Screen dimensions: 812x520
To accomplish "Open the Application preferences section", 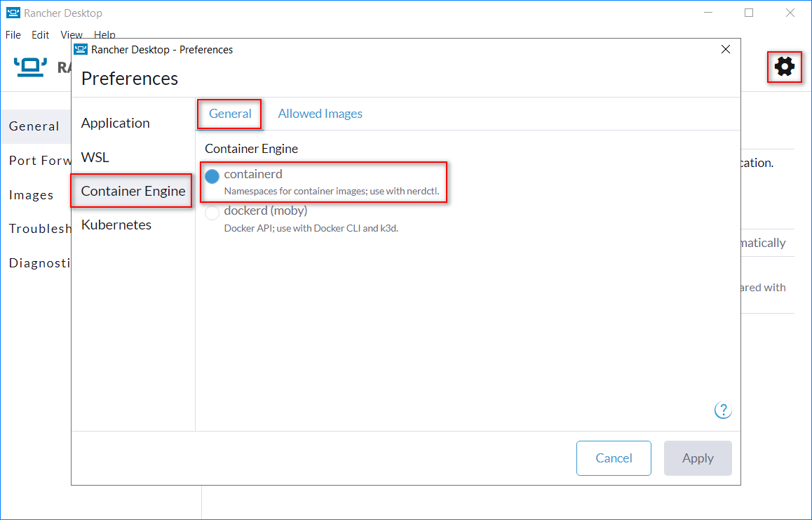I will (x=116, y=123).
